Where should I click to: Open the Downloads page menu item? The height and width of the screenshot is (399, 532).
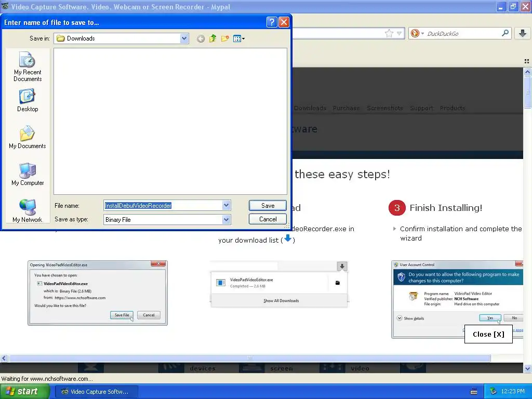[310, 108]
